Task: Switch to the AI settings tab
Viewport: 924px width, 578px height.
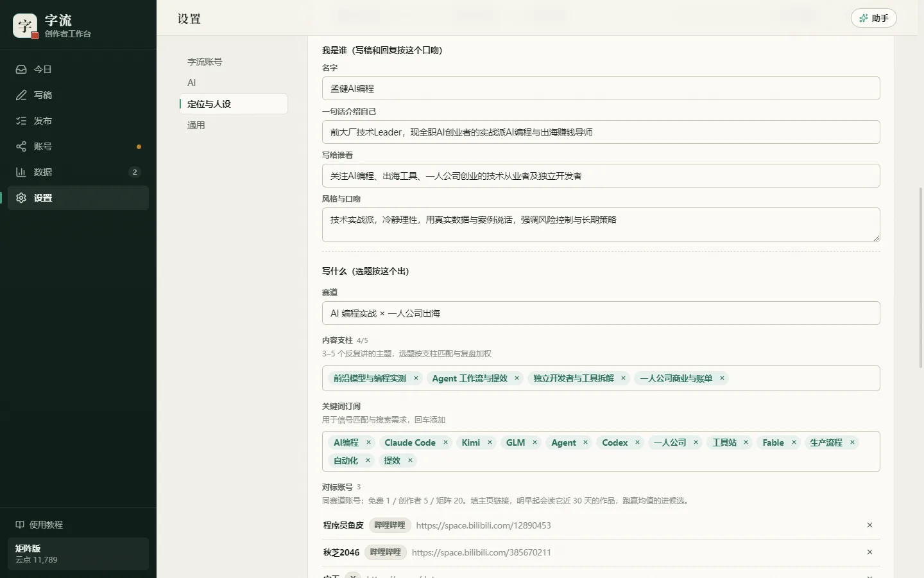Action: (x=234, y=83)
